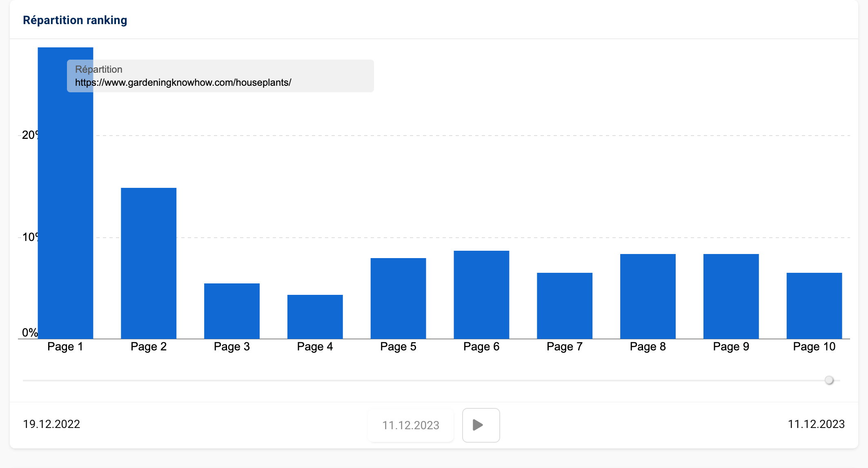Click the 'Page 10' axis label
This screenshot has width=868, height=468.
click(x=815, y=347)
